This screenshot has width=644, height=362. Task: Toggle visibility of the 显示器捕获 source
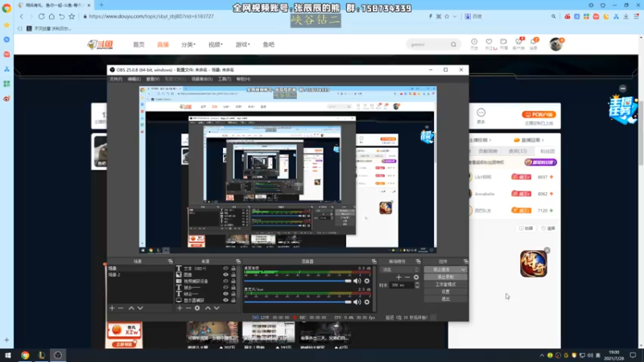click(225, 300)
